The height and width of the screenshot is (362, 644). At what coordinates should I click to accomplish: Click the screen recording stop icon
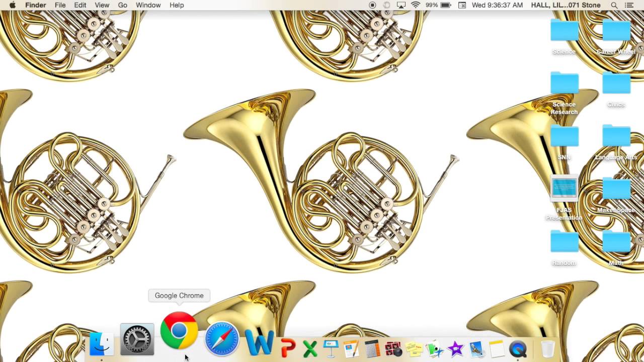[x=372, y=5]
